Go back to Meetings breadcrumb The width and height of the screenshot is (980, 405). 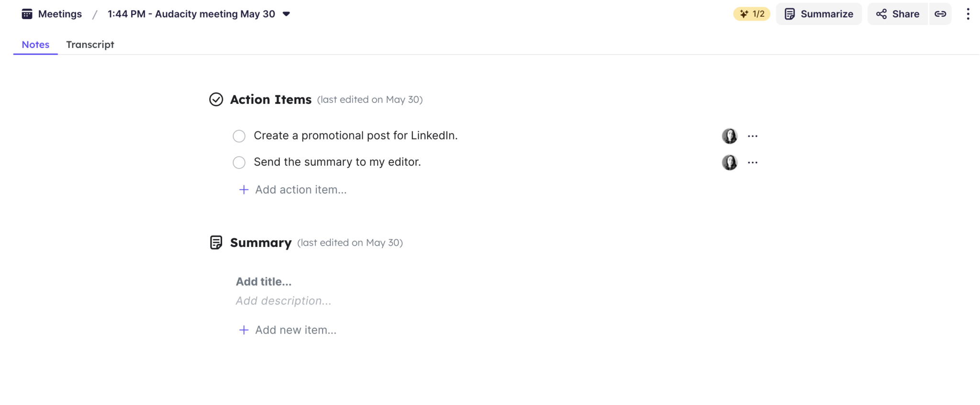coord(60,14)
